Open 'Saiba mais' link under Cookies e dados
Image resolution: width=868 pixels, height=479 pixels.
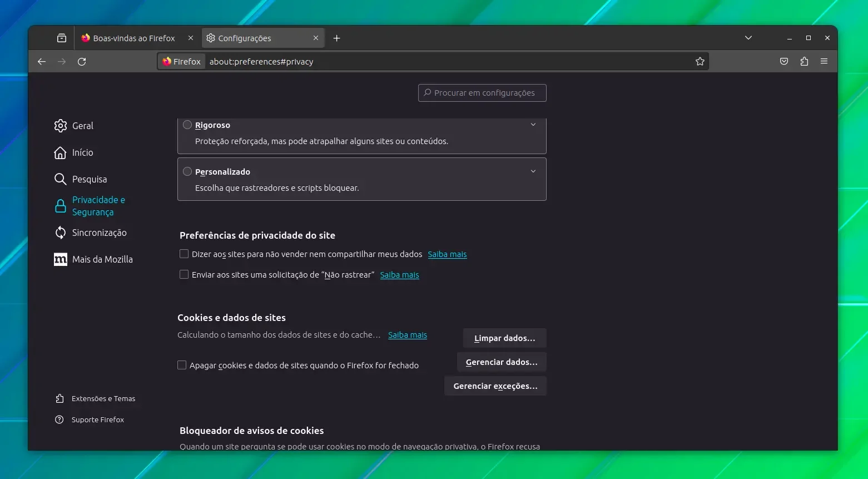(x=408, y=335)
